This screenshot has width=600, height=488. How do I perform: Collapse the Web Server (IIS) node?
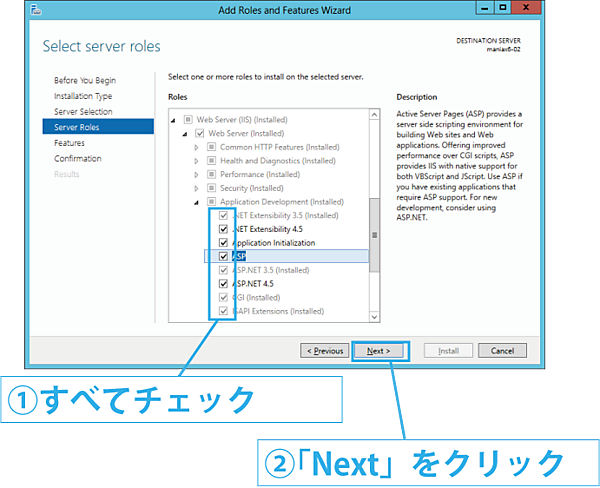click(173, 120)
